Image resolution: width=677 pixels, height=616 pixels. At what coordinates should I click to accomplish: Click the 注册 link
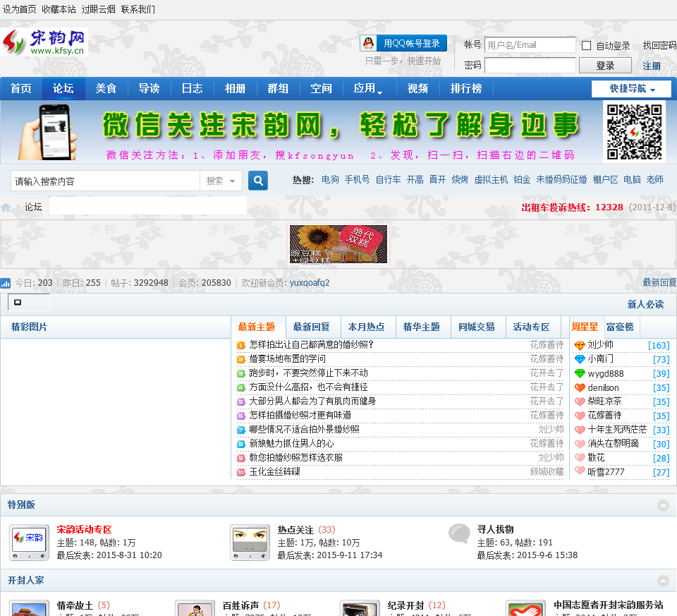pos(652,66)
